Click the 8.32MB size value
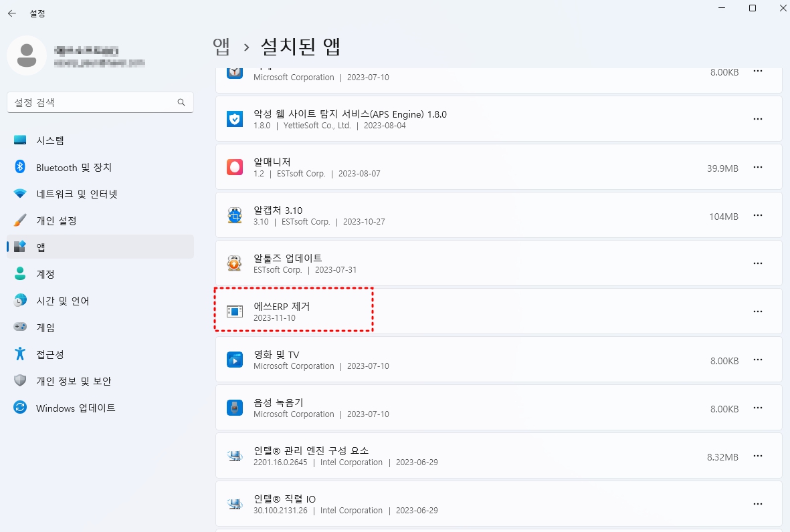790x532 pixels. click(722, 457)
